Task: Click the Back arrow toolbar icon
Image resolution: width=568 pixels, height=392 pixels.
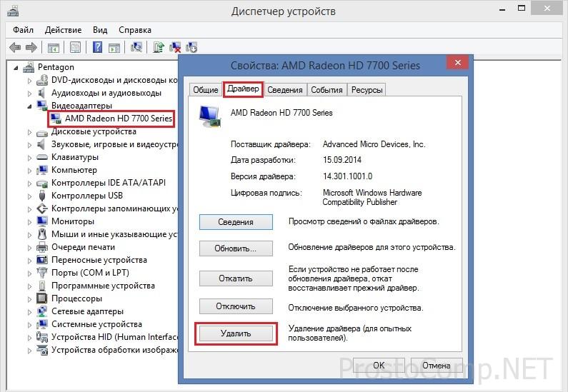Action: 15,47
